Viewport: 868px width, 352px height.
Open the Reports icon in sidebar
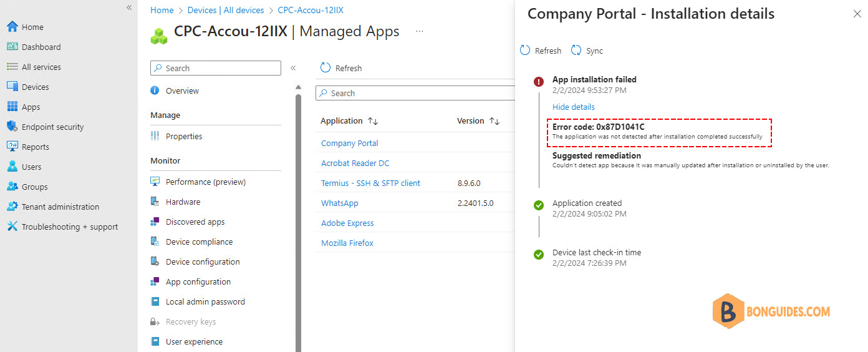[x=12, y=147]
